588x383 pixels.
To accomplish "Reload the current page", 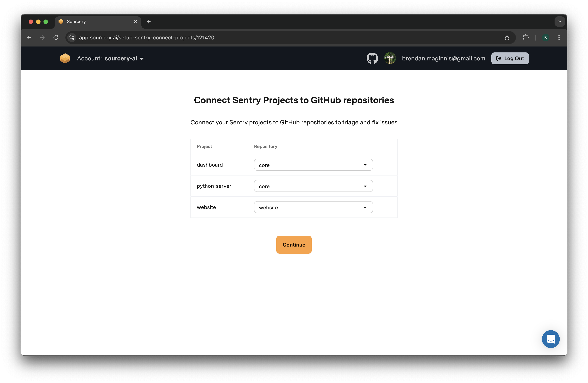I will pyautogui.click(x=56, y=38).
